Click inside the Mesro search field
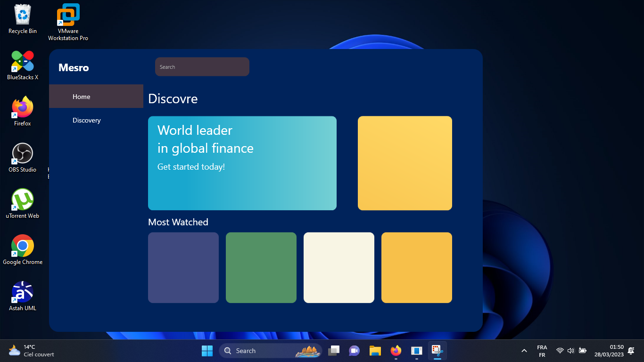This screenshot has height=362, width=644. (202, 66)
